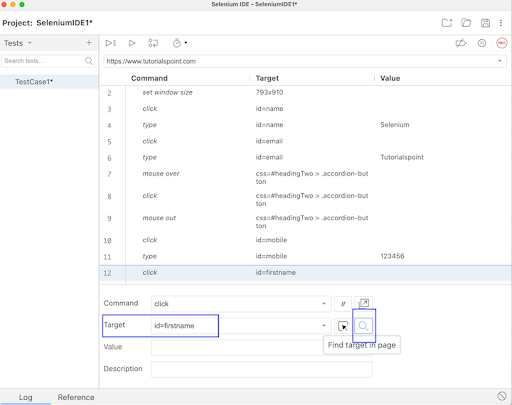Screen dimensions: 512x405
Task: Run current test play button
Action: [132, 43]
